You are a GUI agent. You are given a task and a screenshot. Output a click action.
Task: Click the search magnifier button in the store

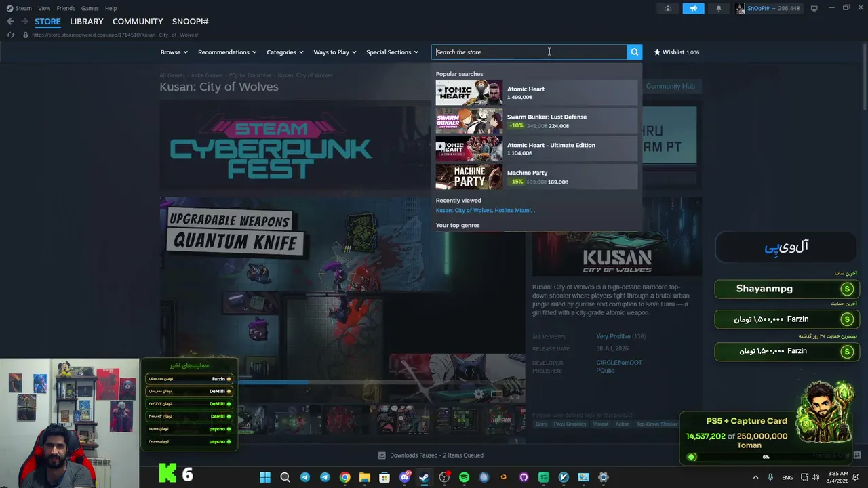click(634, 52)
